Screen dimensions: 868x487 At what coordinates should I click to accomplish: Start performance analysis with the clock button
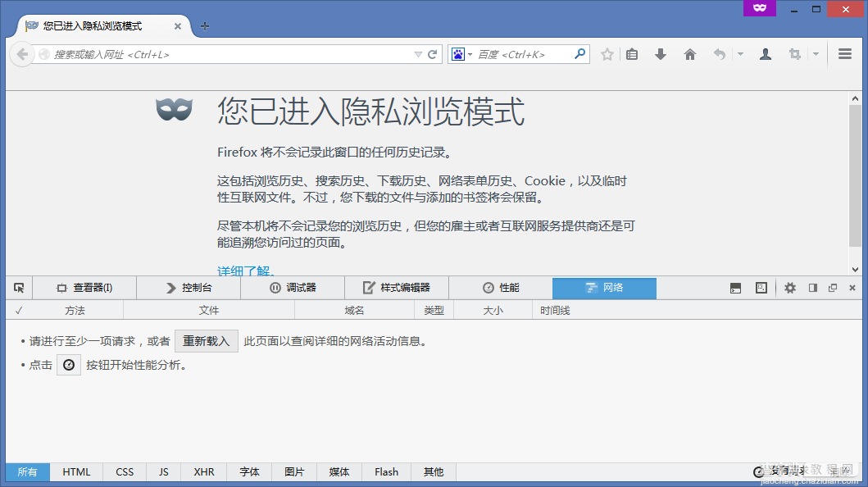[x=69, y=366]
